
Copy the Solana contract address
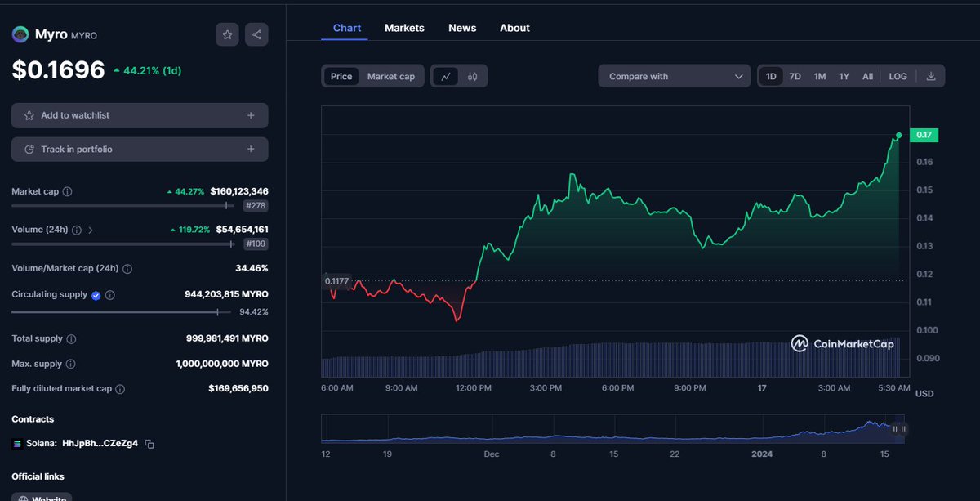tap(149, 444)
